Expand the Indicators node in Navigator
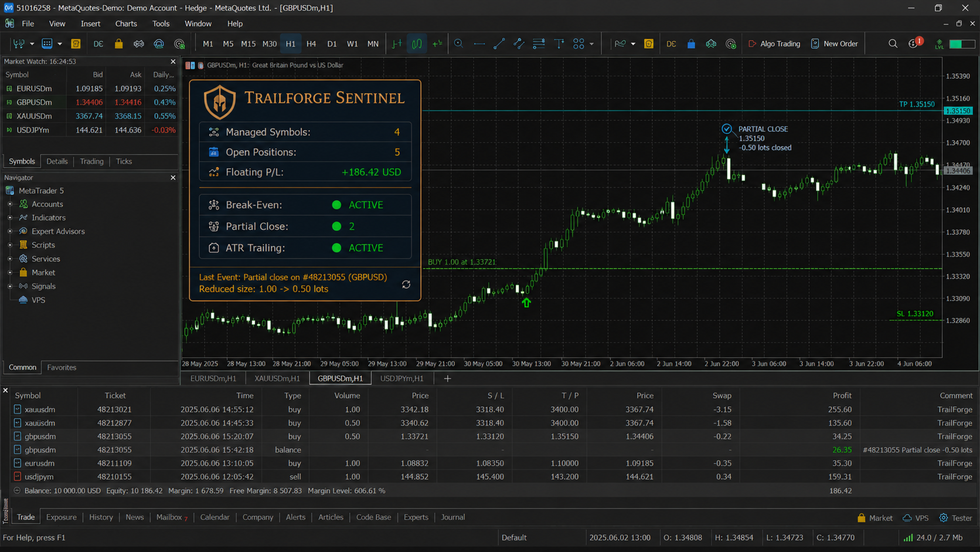980x552 pixels. point(10,218)
